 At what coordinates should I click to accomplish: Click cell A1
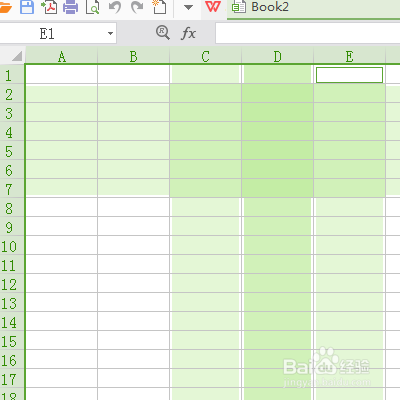coord(61,74)
